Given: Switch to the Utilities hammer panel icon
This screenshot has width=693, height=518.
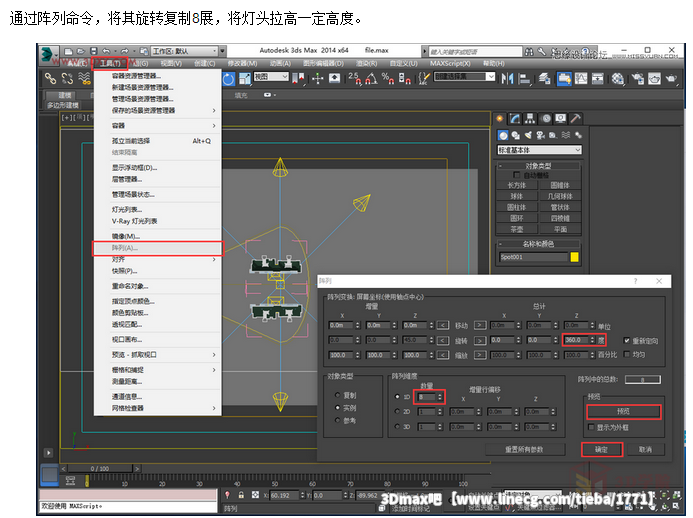Looking at the screenshot, I should [575, 118].
